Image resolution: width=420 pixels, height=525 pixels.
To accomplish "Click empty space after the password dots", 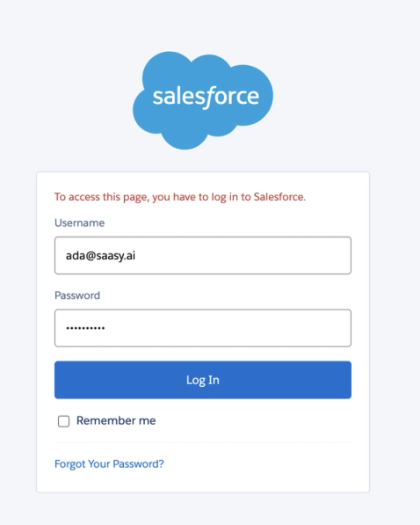I will [228, 328].
